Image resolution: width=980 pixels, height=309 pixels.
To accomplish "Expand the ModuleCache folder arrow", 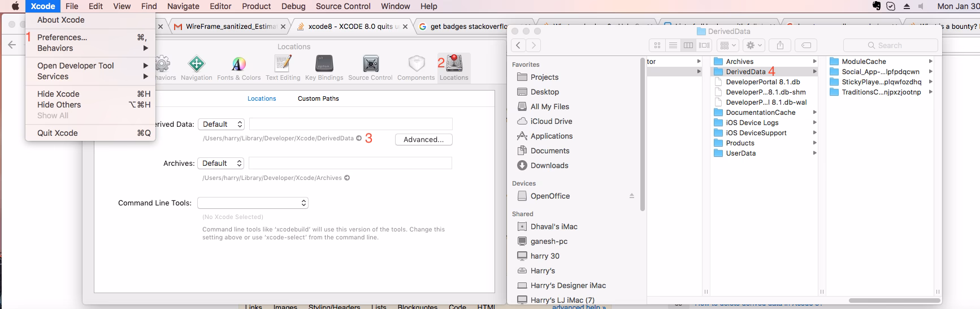I will click(930, 61).
